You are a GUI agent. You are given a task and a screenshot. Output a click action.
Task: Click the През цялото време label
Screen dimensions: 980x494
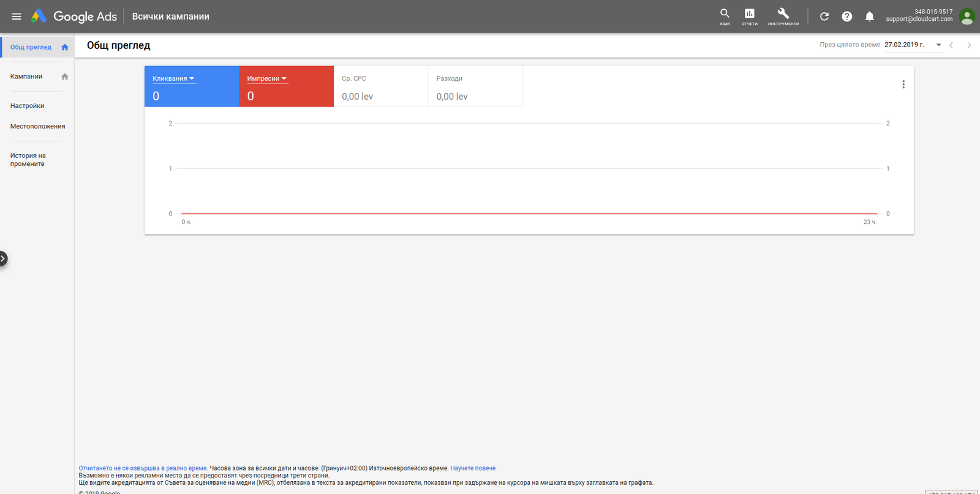click(850, 45)
